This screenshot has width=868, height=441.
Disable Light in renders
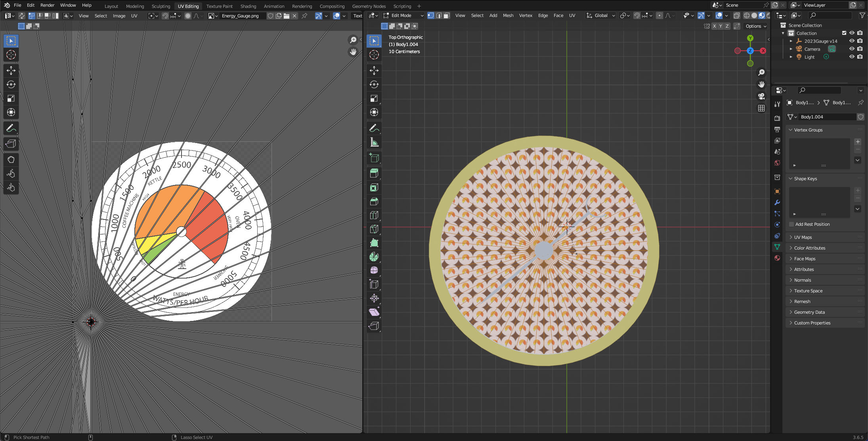click(860, 57)
